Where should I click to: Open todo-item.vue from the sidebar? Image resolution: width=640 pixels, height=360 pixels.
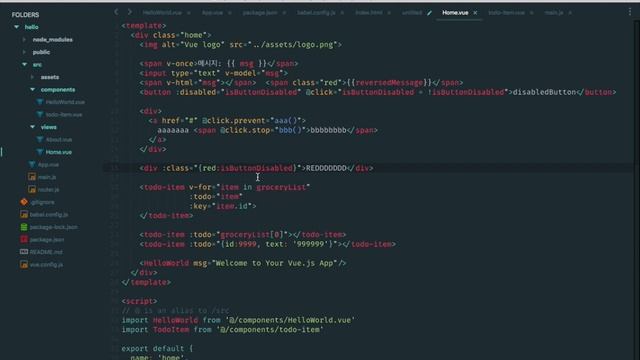click(64, 115)
